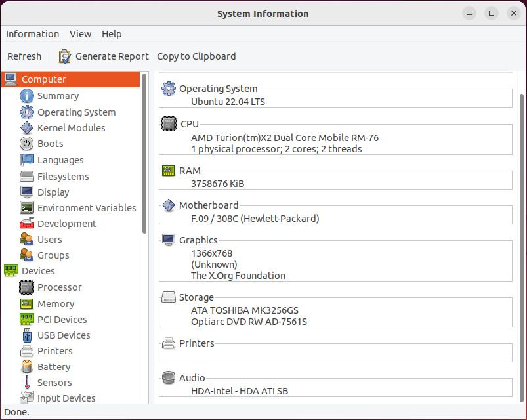This screenshot has height=420, width=527.
Task: Select the Printers icon in sidebar
Action: coord(26,351)
